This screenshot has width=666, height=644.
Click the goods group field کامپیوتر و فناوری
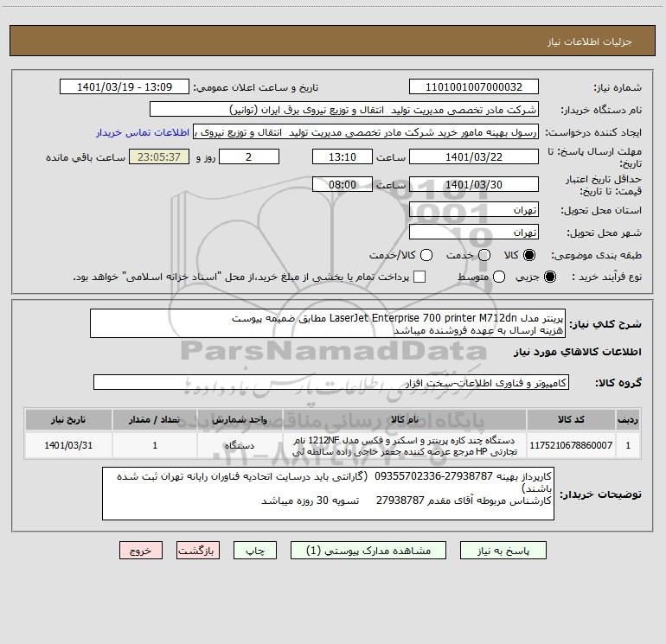point(331,382)
